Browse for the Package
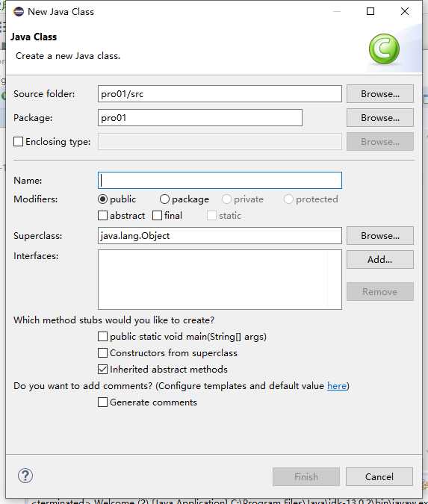Viewport: 428px width, 504px height. pos(379,118)
